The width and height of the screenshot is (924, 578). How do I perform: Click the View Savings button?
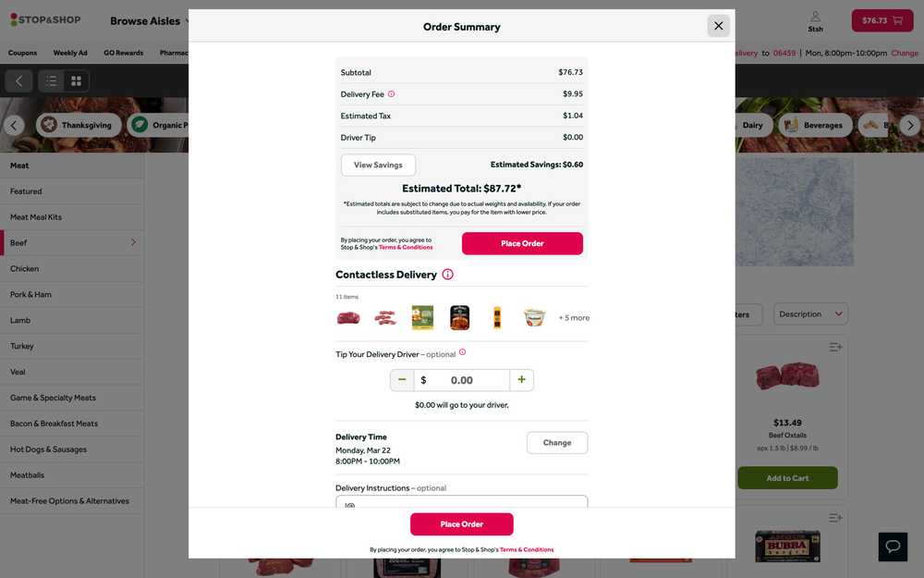click(x=378, y=166)
